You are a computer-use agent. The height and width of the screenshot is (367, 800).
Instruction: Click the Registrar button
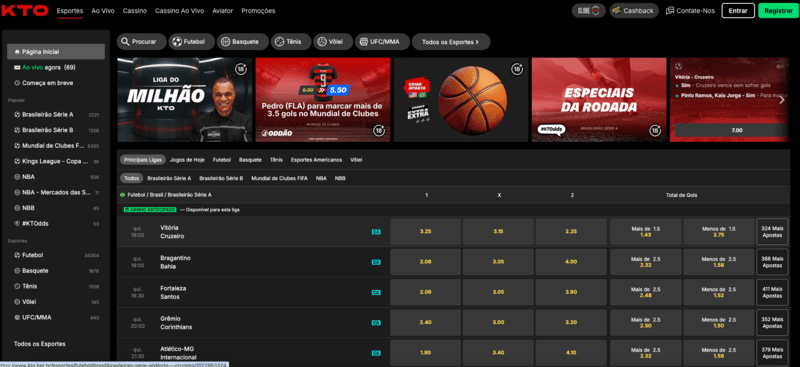(x=779, y=10)
